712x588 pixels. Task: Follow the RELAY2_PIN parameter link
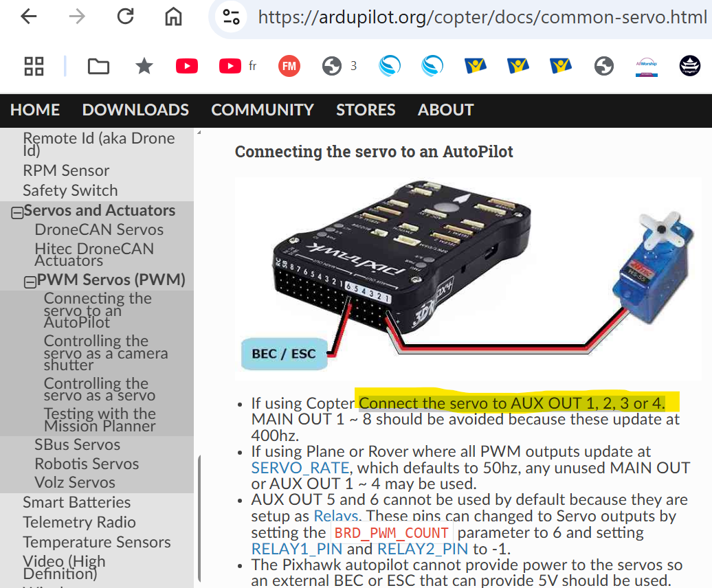point(422,549)
